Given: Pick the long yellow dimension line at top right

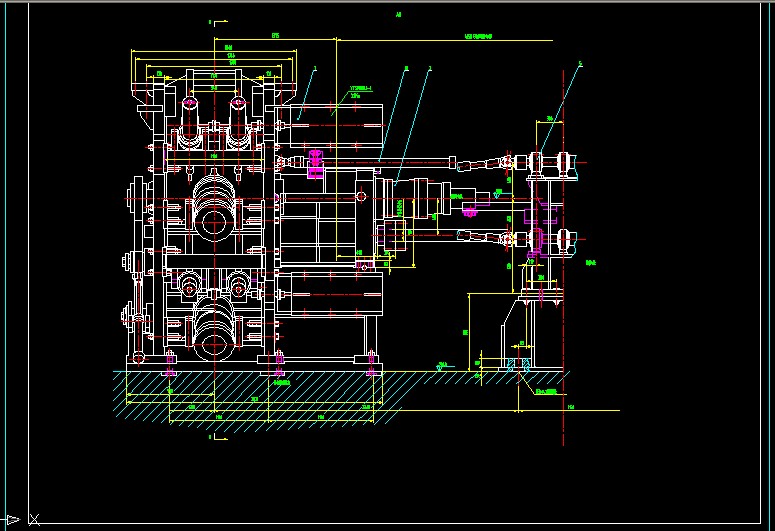Looking at the screenshot, I should 444,41.
